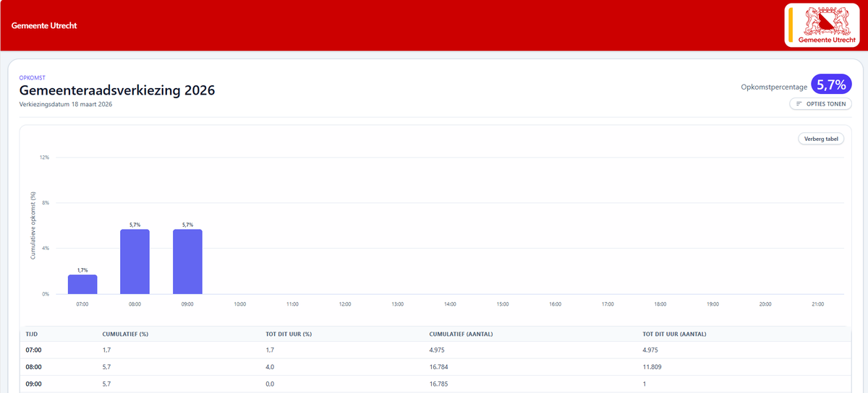Click the 12:00 label on the chart axis

tap(345, 304)
